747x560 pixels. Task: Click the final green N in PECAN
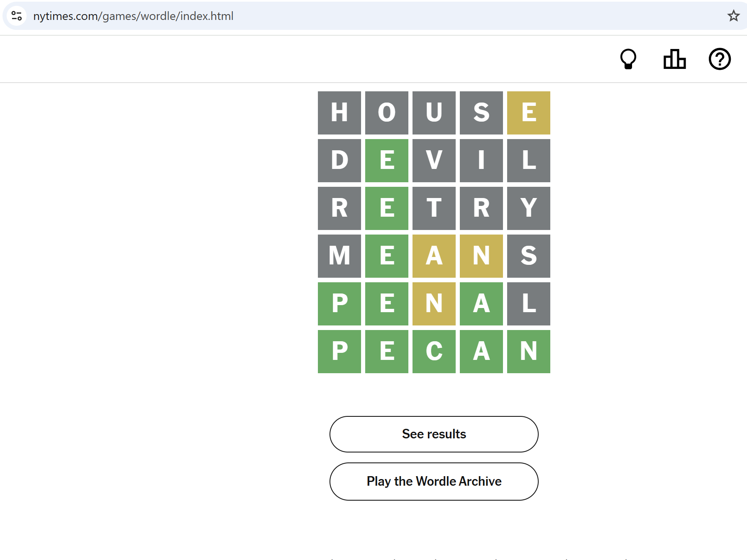[x=528, y=352]
